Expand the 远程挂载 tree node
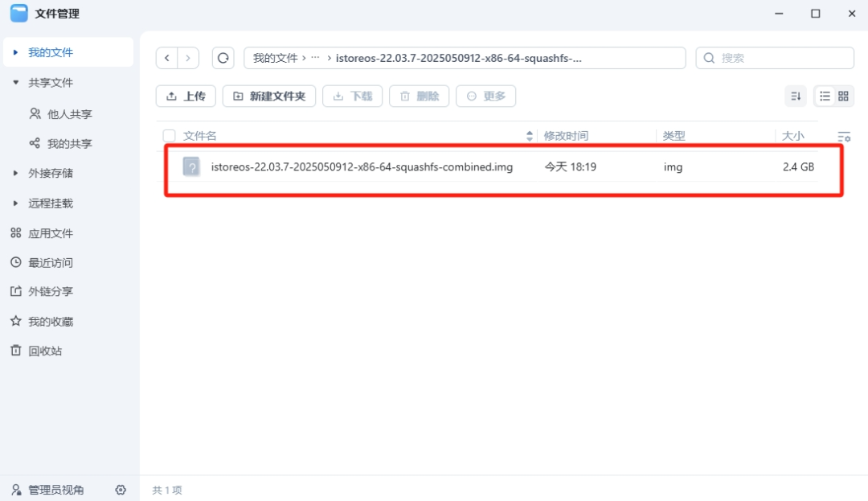The image size is (868, 501). point(15,203)
